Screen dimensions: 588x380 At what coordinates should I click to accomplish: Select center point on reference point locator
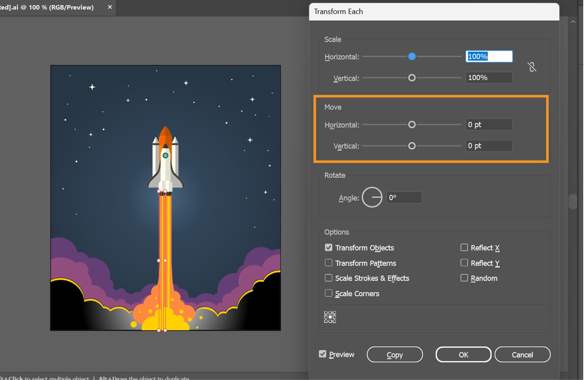[330, 317]
